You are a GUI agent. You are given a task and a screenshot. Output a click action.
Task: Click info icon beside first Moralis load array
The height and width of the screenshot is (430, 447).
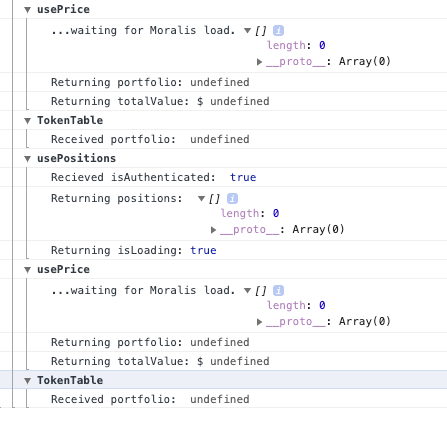(x=278, y=31)
